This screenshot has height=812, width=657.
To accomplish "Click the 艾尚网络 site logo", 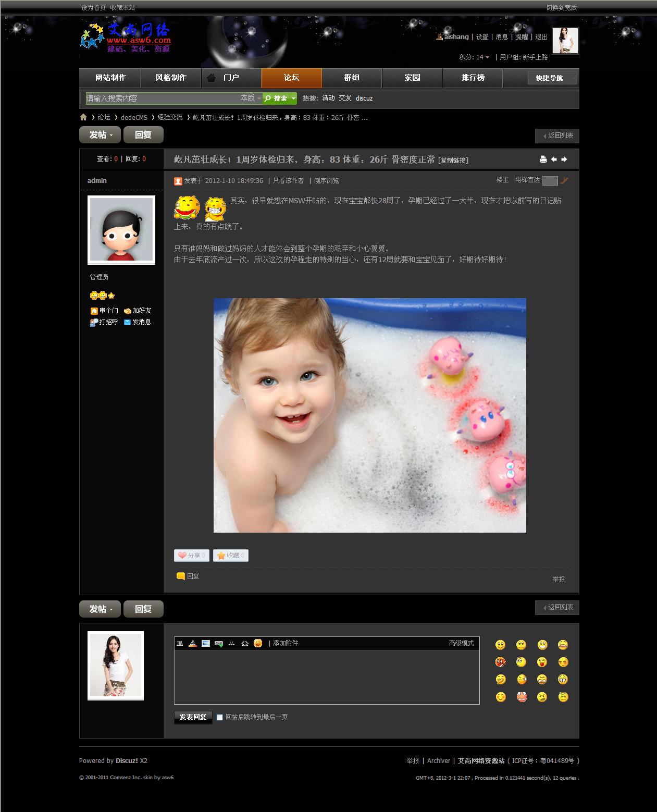I will tap(126, 38).
